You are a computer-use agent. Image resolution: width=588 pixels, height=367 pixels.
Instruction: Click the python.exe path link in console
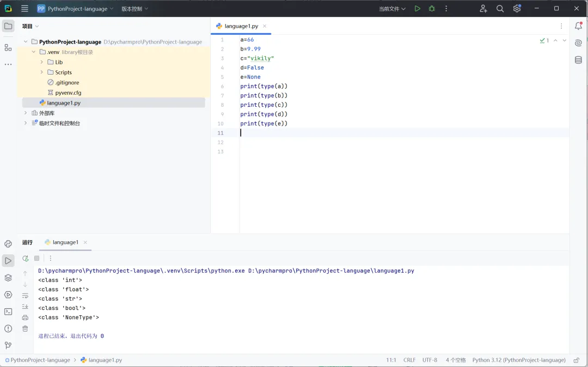[142, 271]
